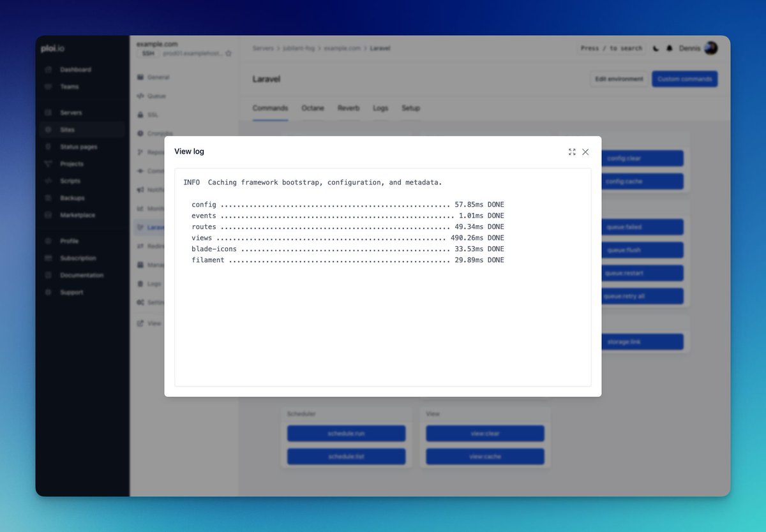Click the 'events' 1.01ms DONE log line
The image size is (766, 532).
point(348,216)
